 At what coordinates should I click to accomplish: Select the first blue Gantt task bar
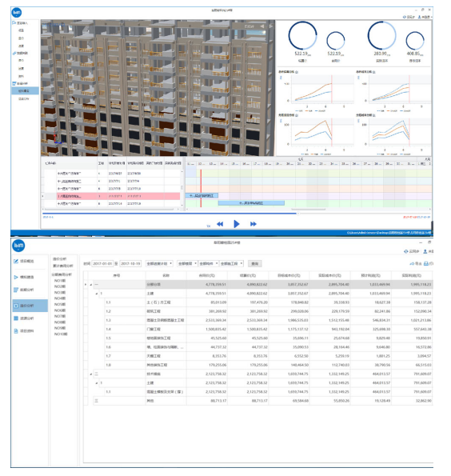202,196
